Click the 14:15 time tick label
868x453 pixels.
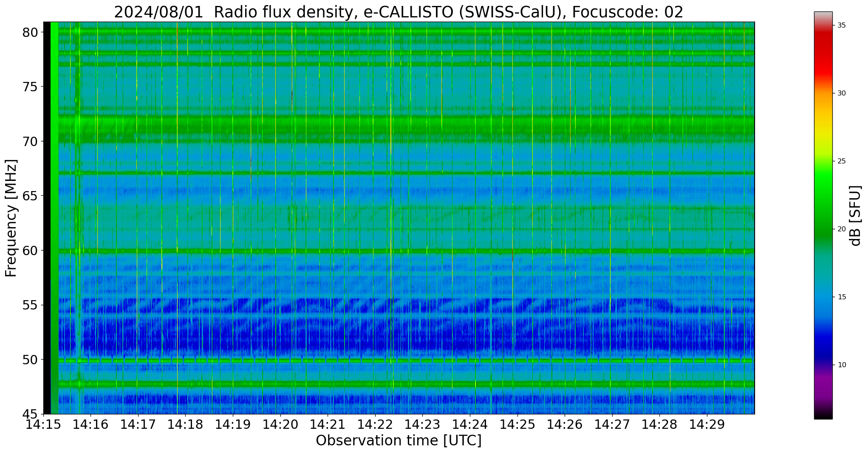[43, 425]
